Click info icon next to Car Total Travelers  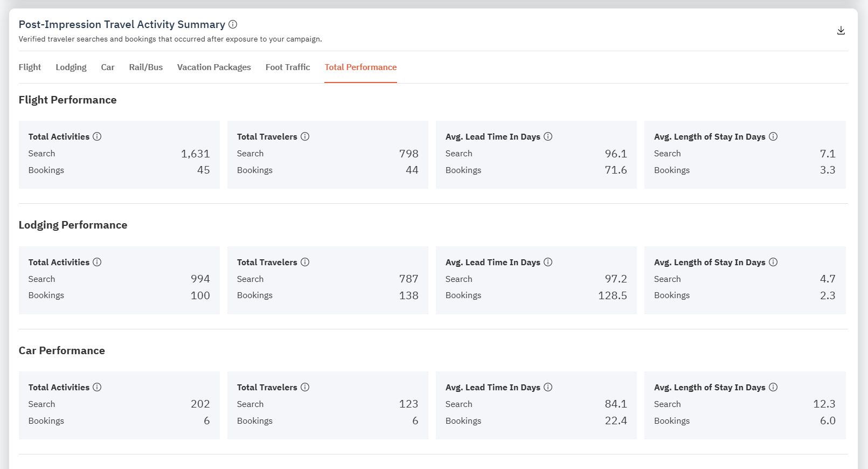[305, 387]
